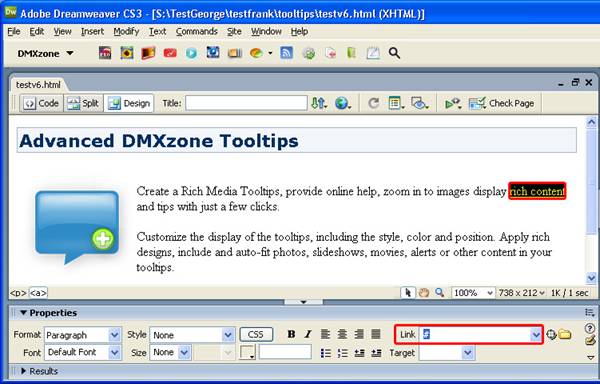Open the Visual Aids eye icon menu
This screenshot has width=600, height=384.
pos(419,103)
